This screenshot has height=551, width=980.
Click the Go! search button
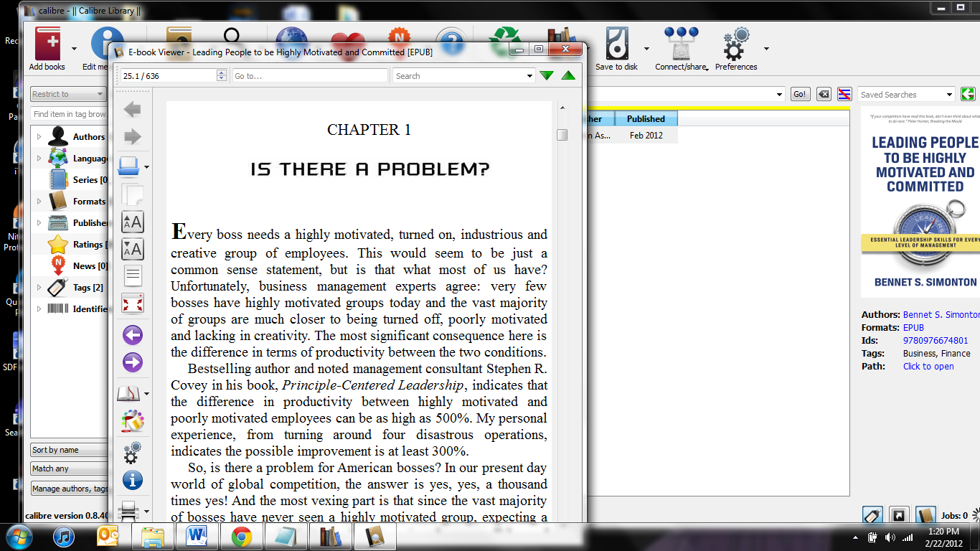click(x=799, y=94)
